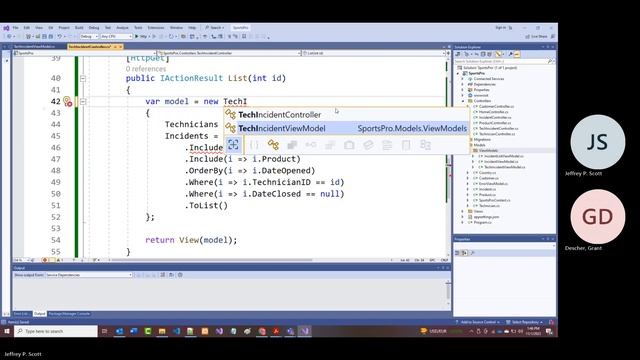Open the Build menu
Viewport: 640px width, 360px height.
point(79,28)
